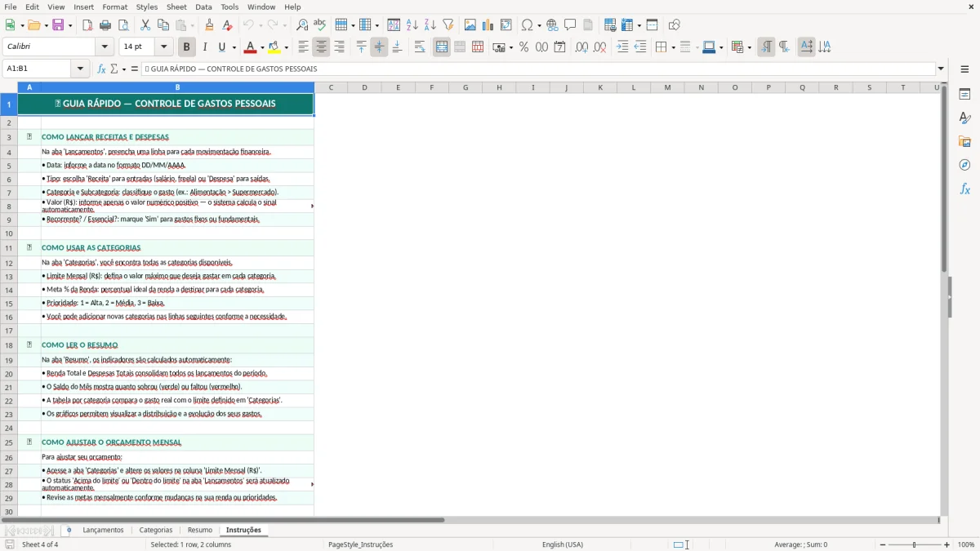Run the Spelling check icon
This screenshot has width=980, height=551.
pyautogui.click(x=320, y=25)
